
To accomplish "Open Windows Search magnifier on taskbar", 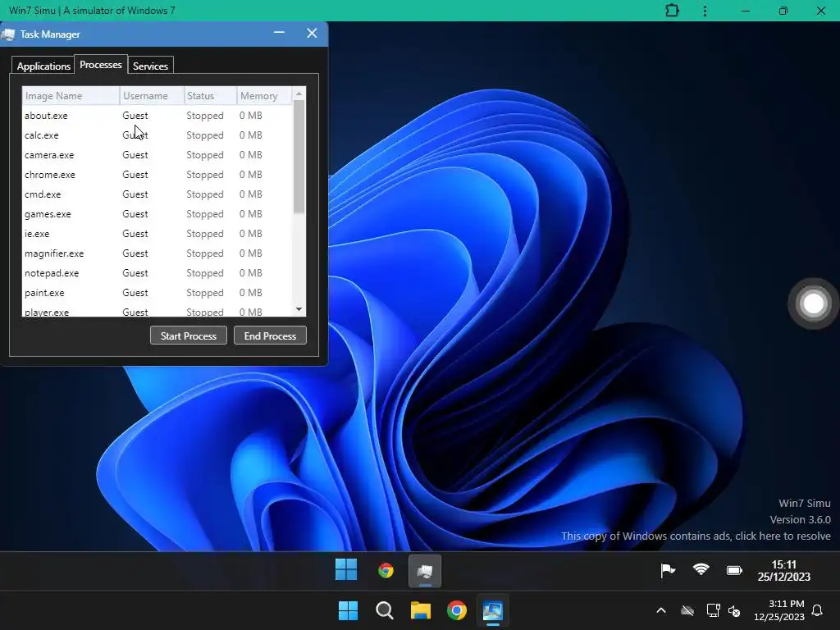I will click(x=385, y=610).
